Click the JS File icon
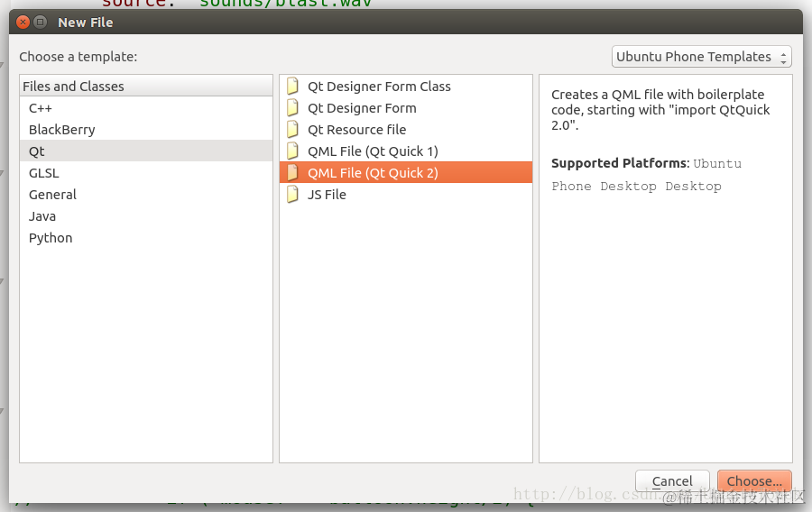 click(x=292, y=195)
